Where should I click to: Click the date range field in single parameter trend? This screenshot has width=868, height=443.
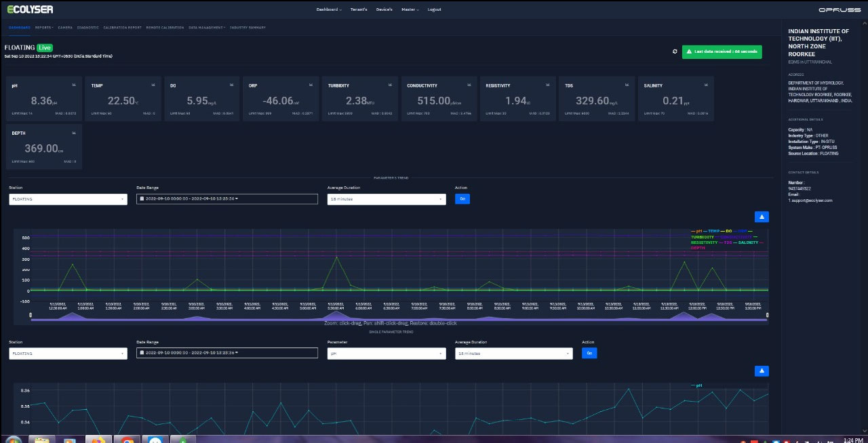click(227, 354)
